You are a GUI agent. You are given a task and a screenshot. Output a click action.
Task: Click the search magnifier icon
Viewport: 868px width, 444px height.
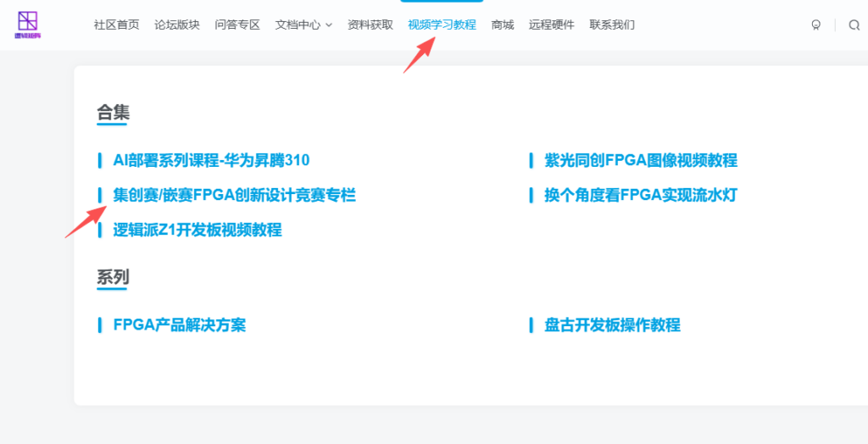click(854, 25)
